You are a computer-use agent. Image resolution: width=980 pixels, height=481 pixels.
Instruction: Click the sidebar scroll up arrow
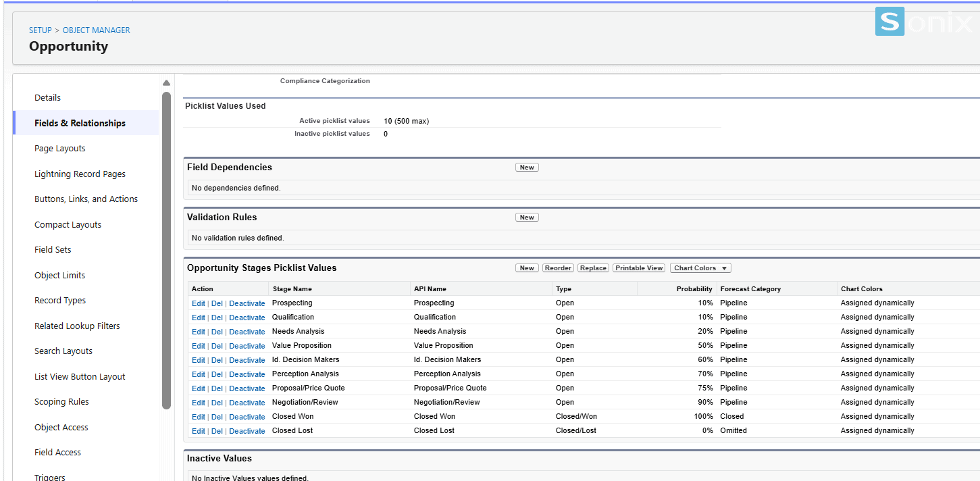tap(166, 83)
